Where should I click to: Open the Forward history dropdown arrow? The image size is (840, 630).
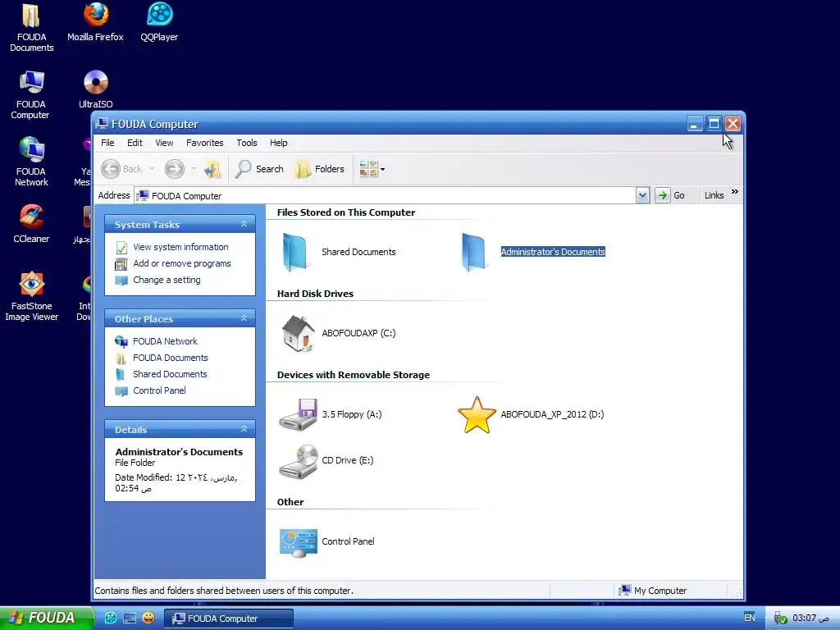pyautogui.click(x=194, y=169)
